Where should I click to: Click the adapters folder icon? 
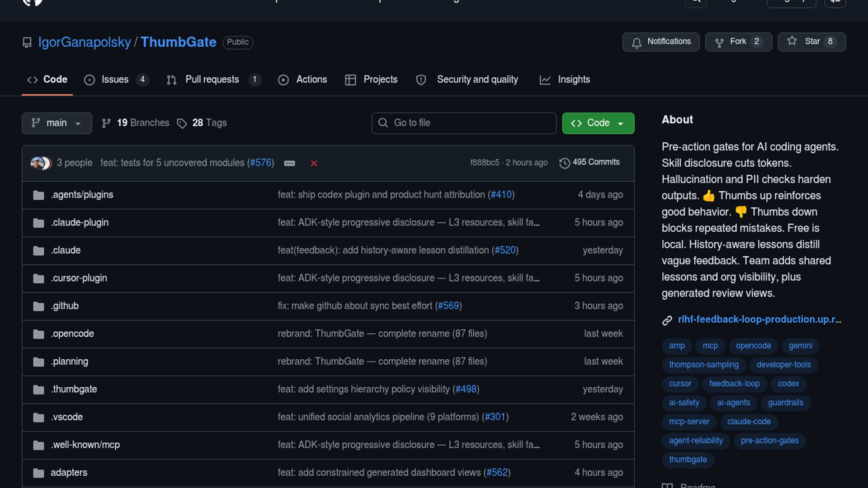click(x=38, y=473)
